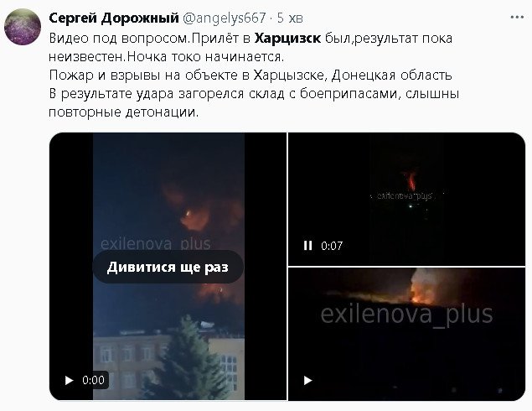Open the tweet's three-dot more menu
The width and height of the screenshot is (532, 411).
click(517, 18)
